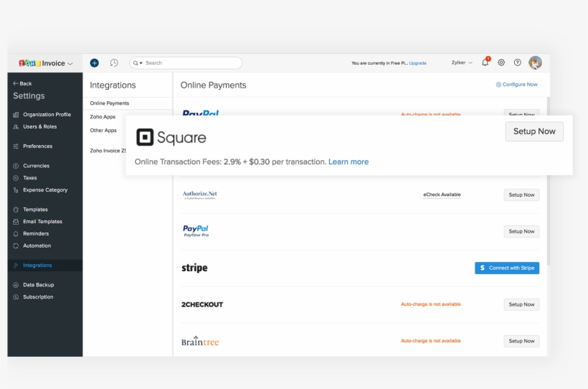Image resolution: width=588 pixels, height=389 pixels.
Task: Open Data Backup settings
Action: coord(38,285)
